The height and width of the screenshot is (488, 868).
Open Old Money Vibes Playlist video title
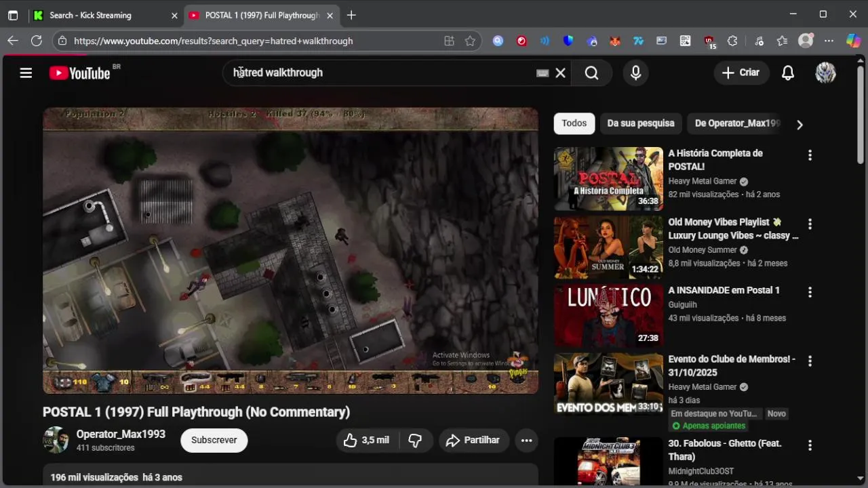[x=733, y=229]
